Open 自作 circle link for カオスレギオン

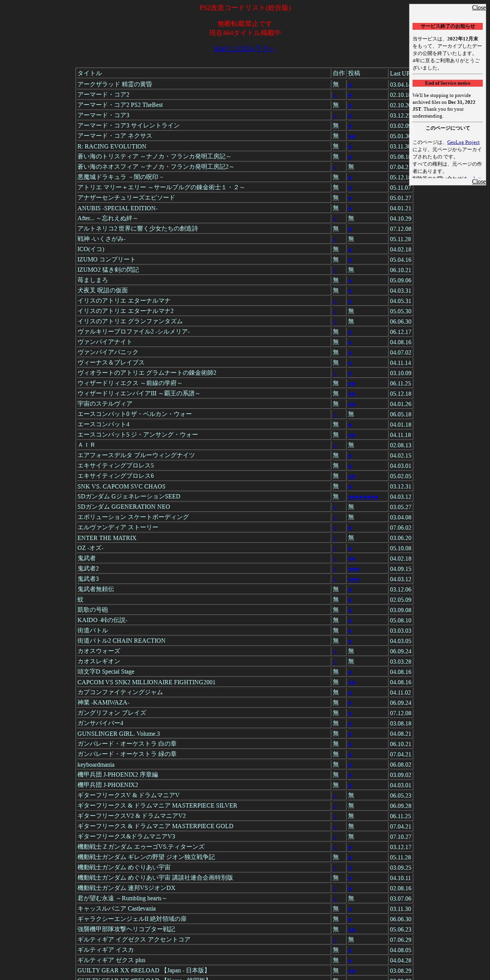(335, 662)
